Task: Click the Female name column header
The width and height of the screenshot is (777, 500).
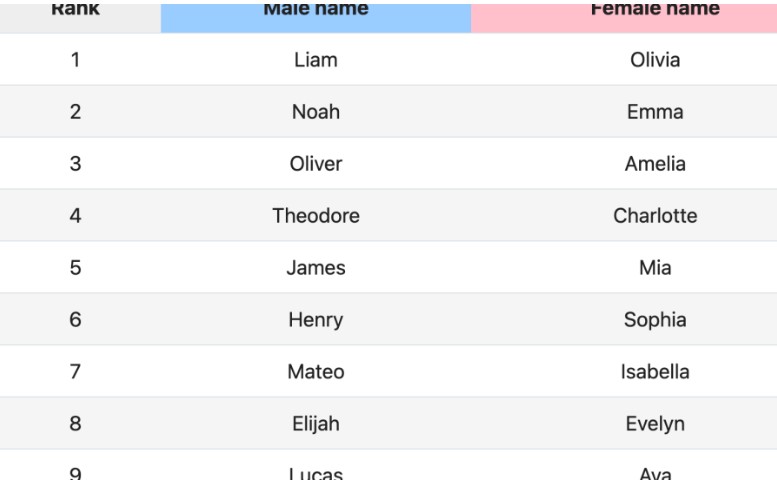Action: [655, 9]
